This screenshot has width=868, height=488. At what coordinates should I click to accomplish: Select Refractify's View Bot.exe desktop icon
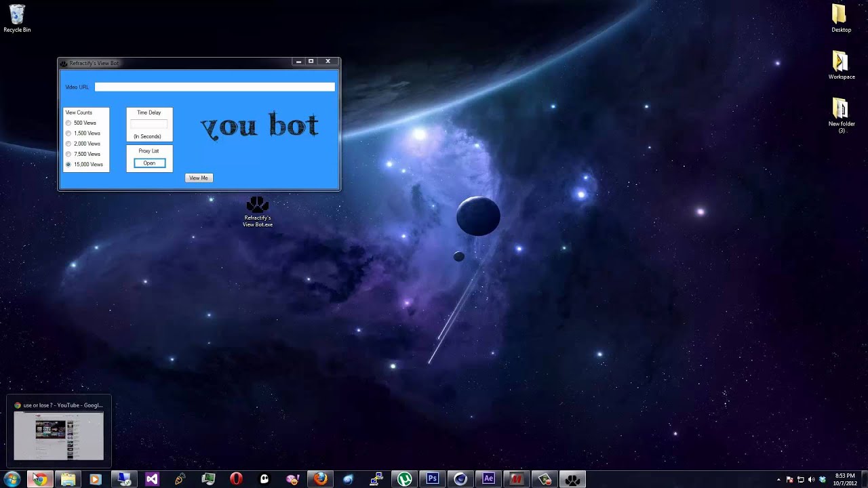[x=258, y=212]
